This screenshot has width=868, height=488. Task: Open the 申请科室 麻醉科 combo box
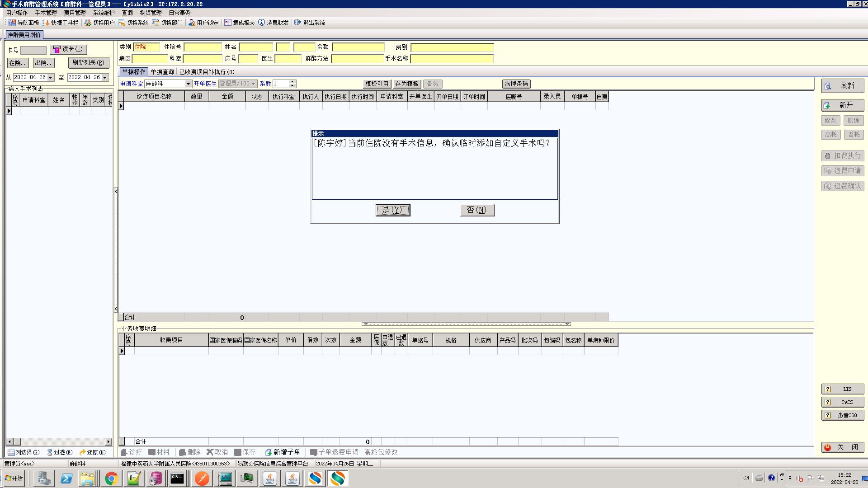(188, 84)
